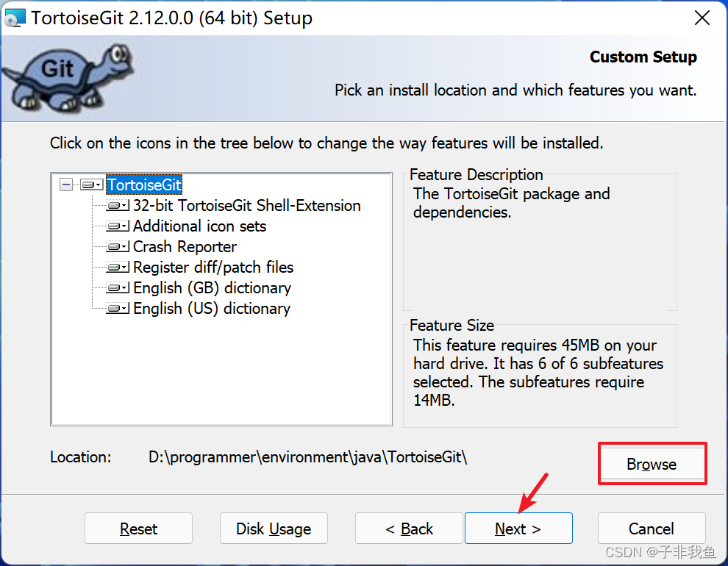The height and width of the screenshot is (566, 728).
Task: Open the Disk Usage dialog
Action: 274,529
